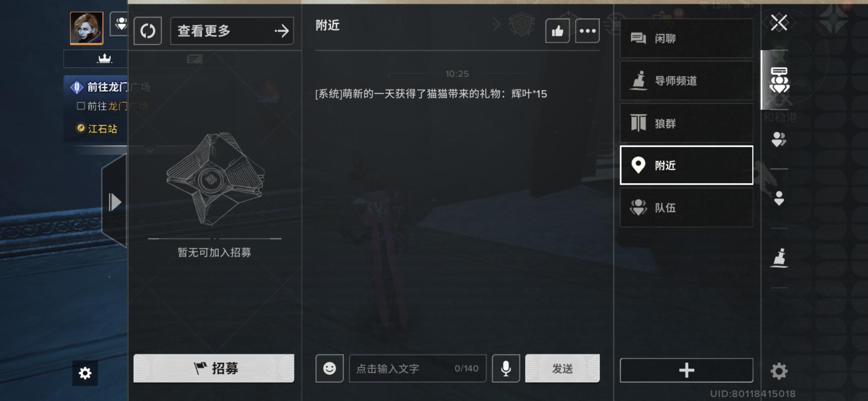Click the 点击输入文字 message input field
868x401 pixels.
418,368
